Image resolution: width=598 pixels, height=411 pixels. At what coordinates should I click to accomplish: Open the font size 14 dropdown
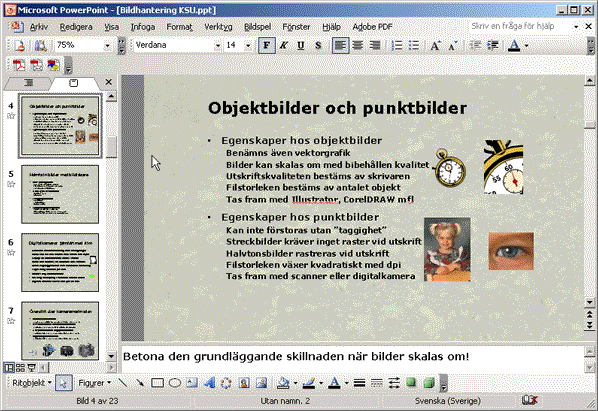[248, 46]
